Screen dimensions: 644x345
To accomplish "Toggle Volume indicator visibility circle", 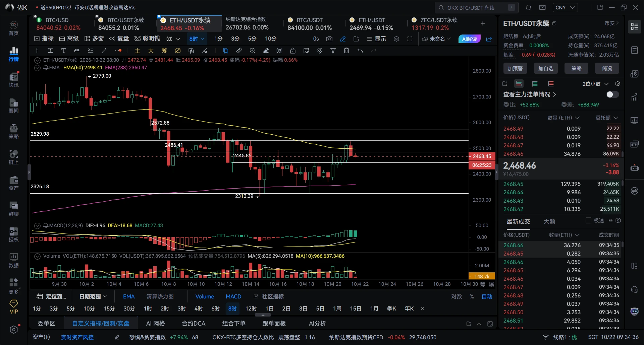I will click(38, 256).
